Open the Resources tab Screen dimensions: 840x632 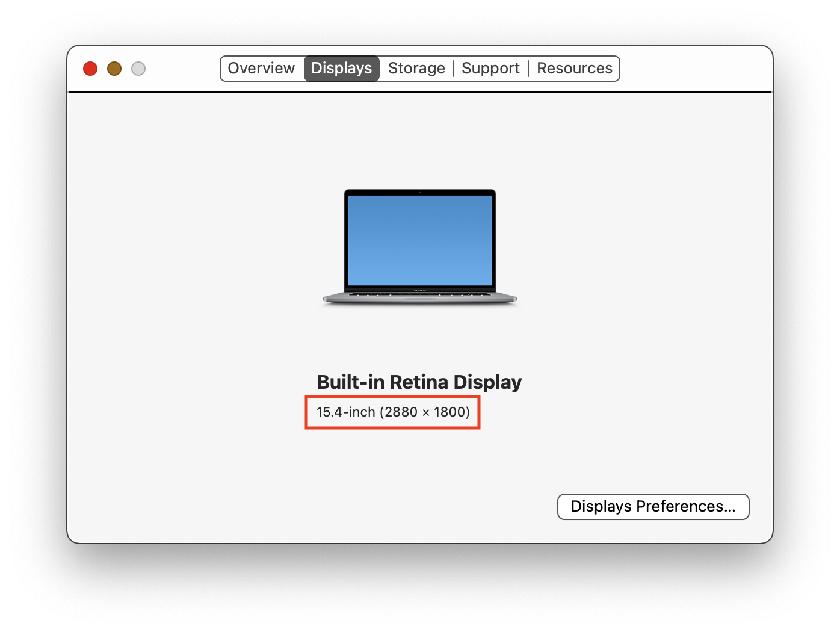574,68
